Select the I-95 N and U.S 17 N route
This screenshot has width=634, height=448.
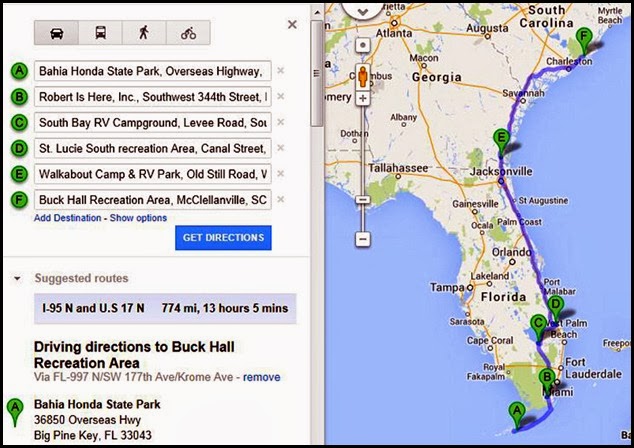[165, 309]
